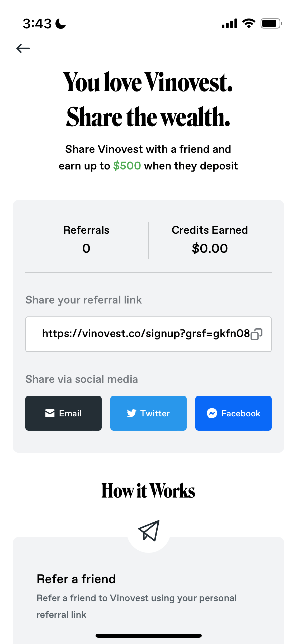Screen dimensions: 297x644
Task: Tap the cellular signal bars icon
Action: [229, 24]
